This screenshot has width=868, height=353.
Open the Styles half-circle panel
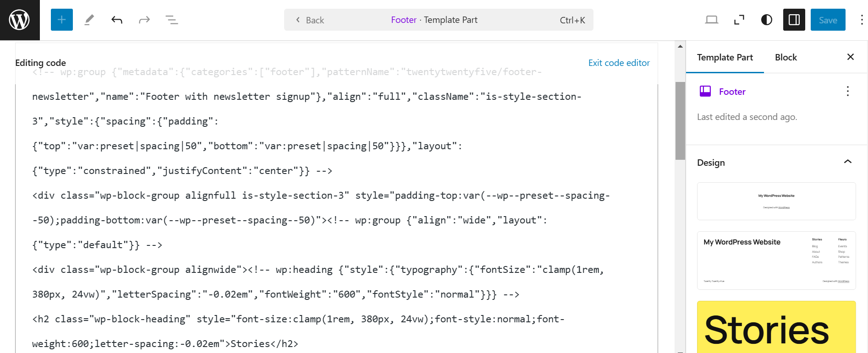coord(767,20)
